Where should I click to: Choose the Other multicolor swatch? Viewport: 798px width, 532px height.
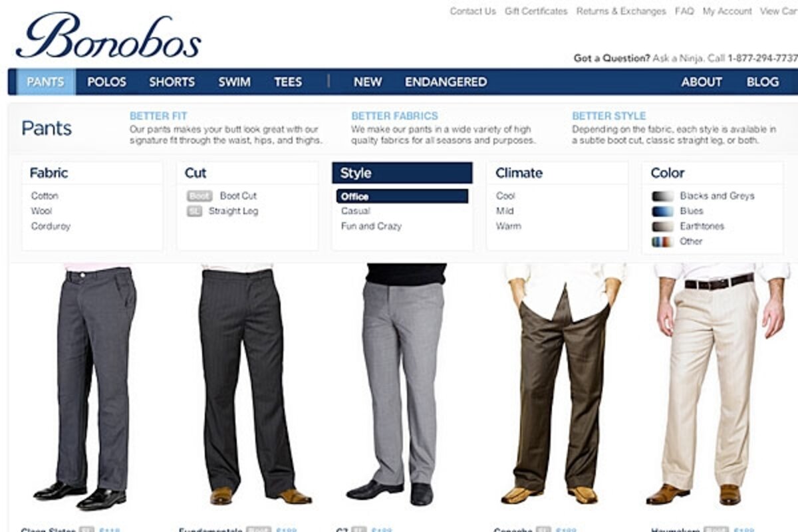point(662,242)
